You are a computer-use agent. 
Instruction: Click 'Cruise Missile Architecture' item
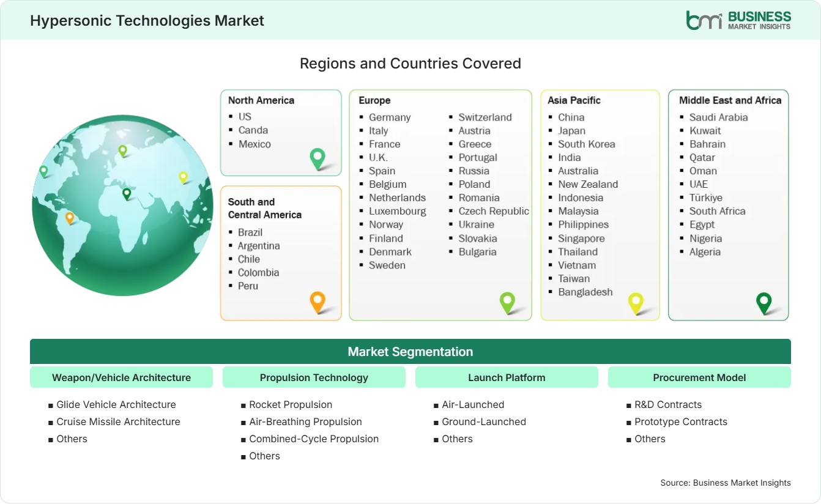pos(118,421)
